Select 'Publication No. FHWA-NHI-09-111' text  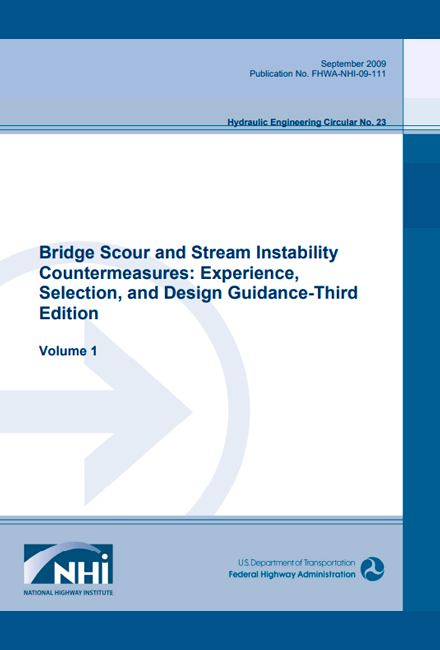(x=318, y=74)
